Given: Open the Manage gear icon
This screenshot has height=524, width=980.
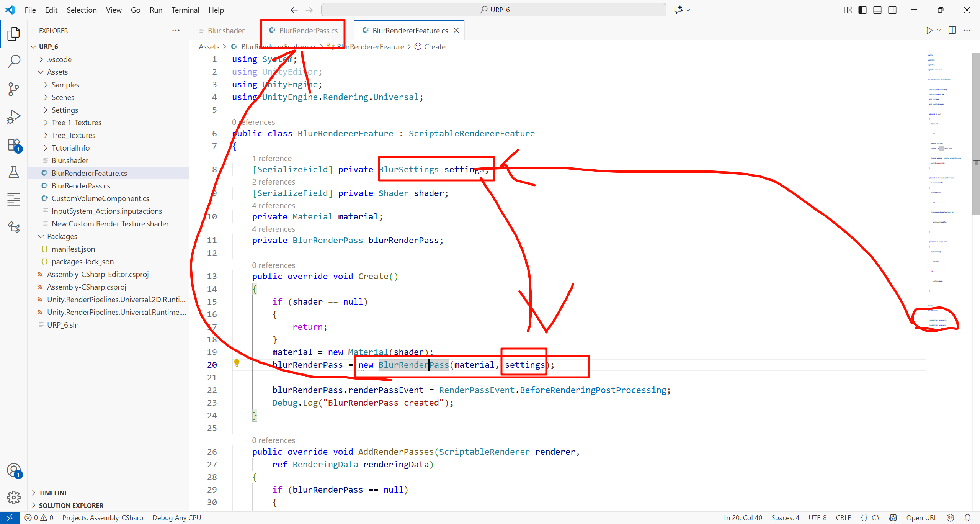Looking at the screenshot, I should pyautogui.click(x=14, y=498).
